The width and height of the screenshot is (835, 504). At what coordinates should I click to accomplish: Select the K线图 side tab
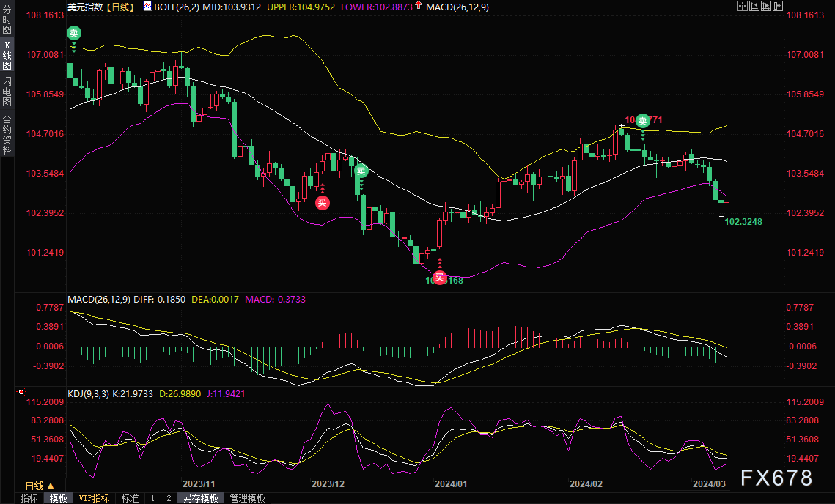7,56
